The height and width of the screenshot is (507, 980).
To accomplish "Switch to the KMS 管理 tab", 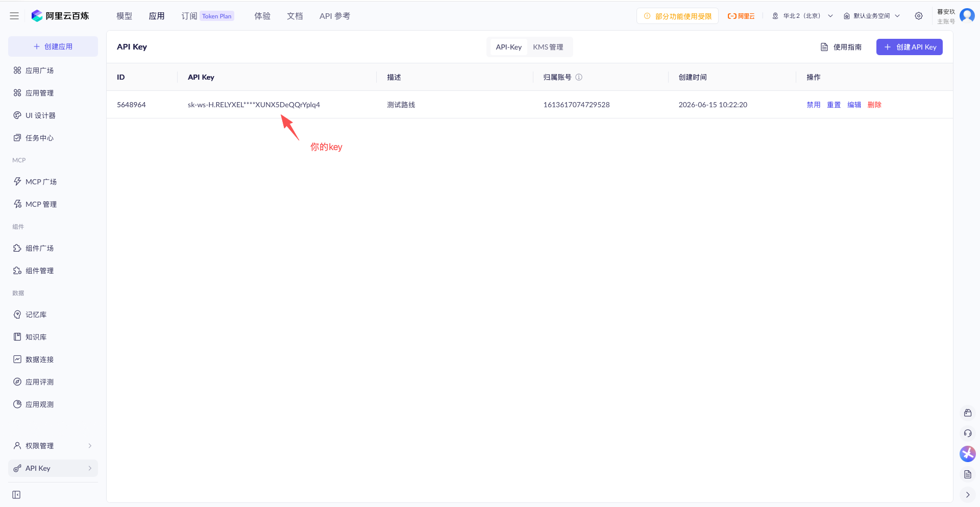I will tap(548, 47).
